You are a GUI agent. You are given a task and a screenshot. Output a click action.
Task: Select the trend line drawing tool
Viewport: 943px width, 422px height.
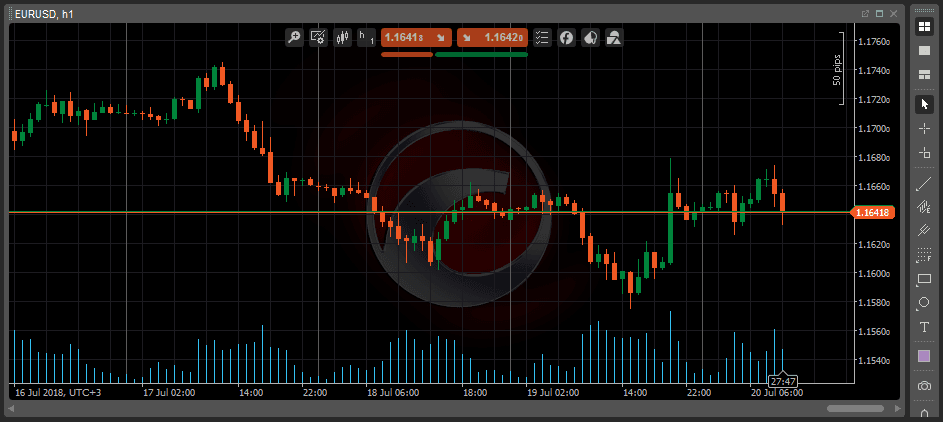coord(924,184)
